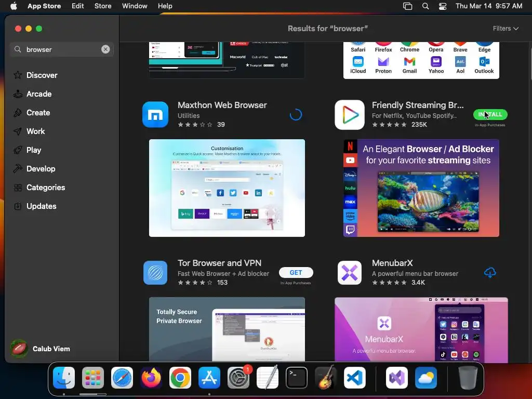Expand the Filters dropdown
The height and width of the screenshot is (399, 532).
tap(506, 29)
